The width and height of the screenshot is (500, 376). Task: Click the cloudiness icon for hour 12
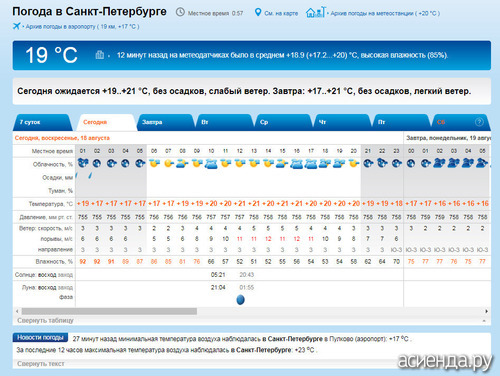(239, 163)
